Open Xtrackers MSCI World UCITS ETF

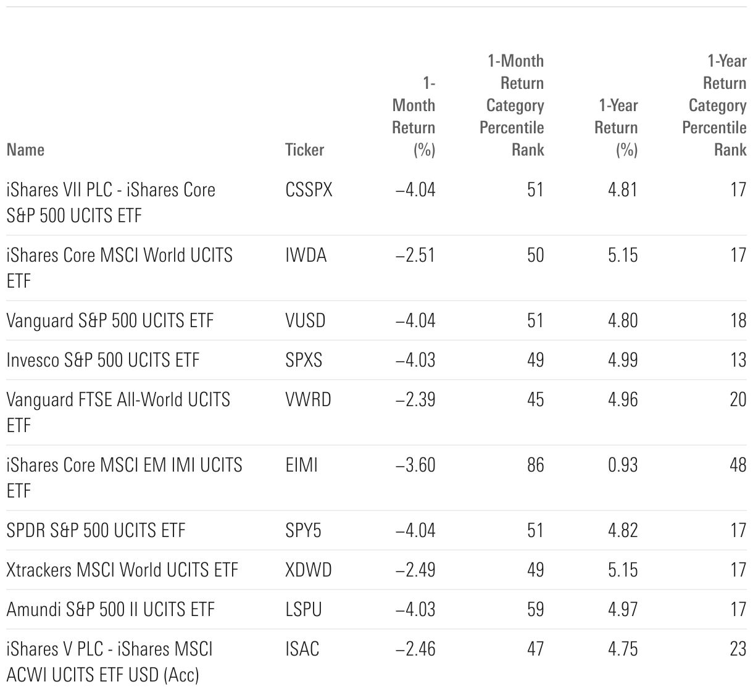coord(122,570)
